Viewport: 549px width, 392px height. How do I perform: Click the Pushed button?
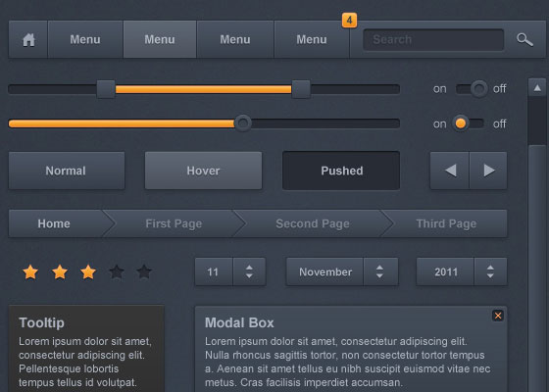coord(341,171)
